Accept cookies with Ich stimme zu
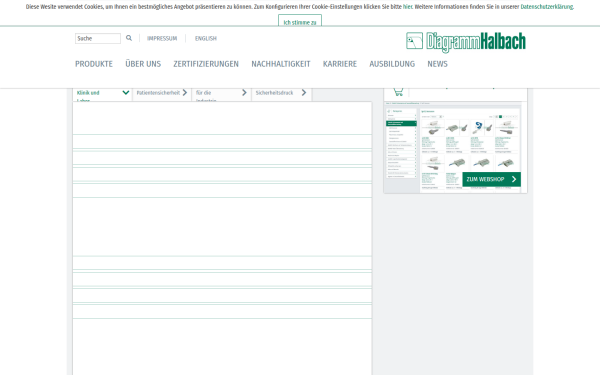 click(300, 21)
